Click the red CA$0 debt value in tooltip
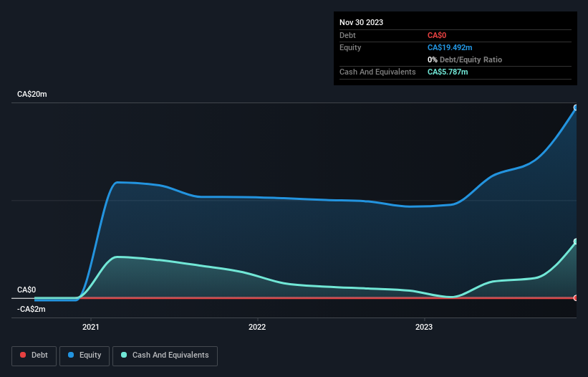The image size is (588, 377). click(437, 35)
